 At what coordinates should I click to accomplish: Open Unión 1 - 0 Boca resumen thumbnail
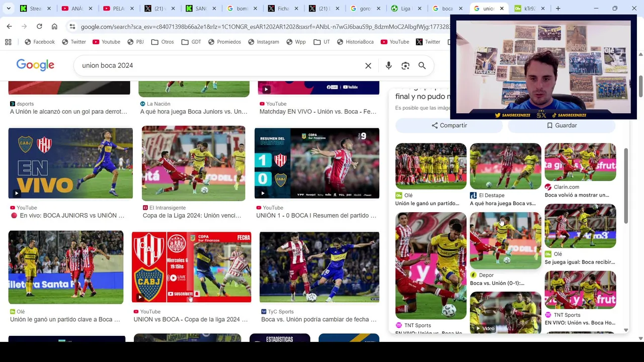pyautogui.click(x=317, y=163)
